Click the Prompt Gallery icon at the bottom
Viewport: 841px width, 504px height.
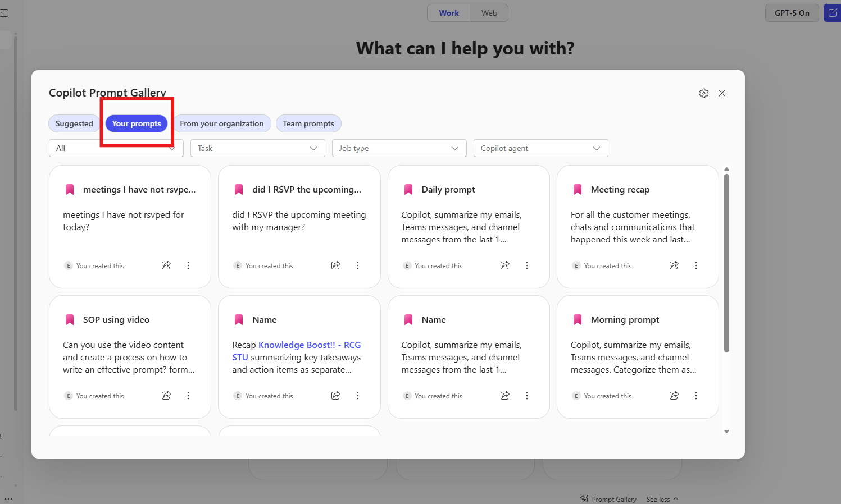click(584, 498)
